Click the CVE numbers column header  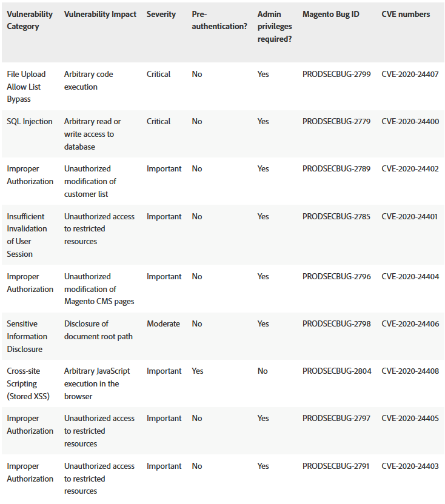coord(406,14)
